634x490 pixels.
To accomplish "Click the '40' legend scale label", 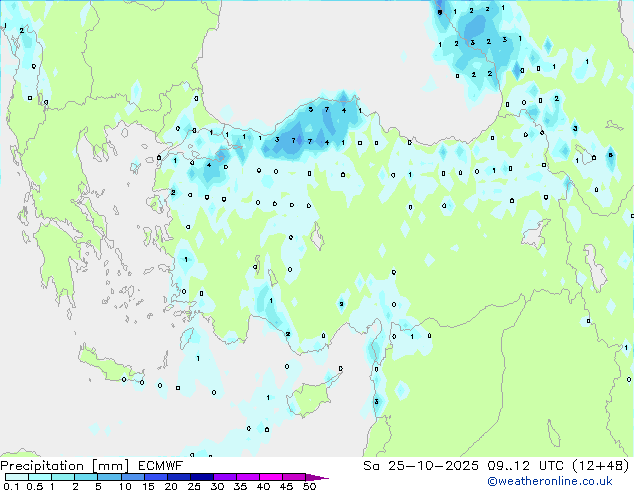I will pos(263,486).
